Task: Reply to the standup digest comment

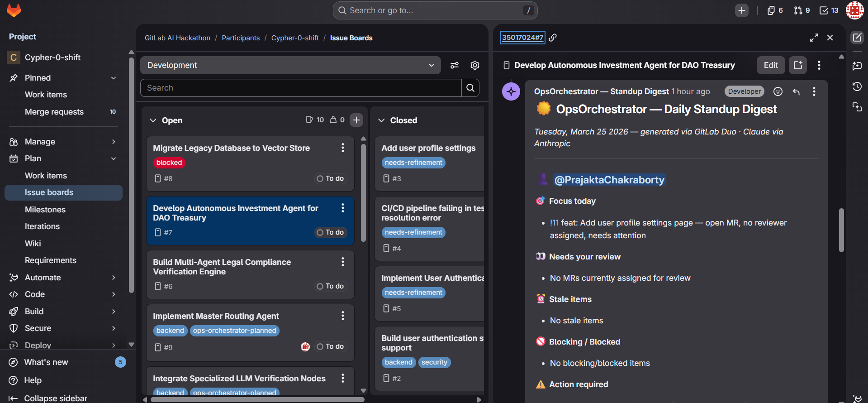Action: (796, 91)
